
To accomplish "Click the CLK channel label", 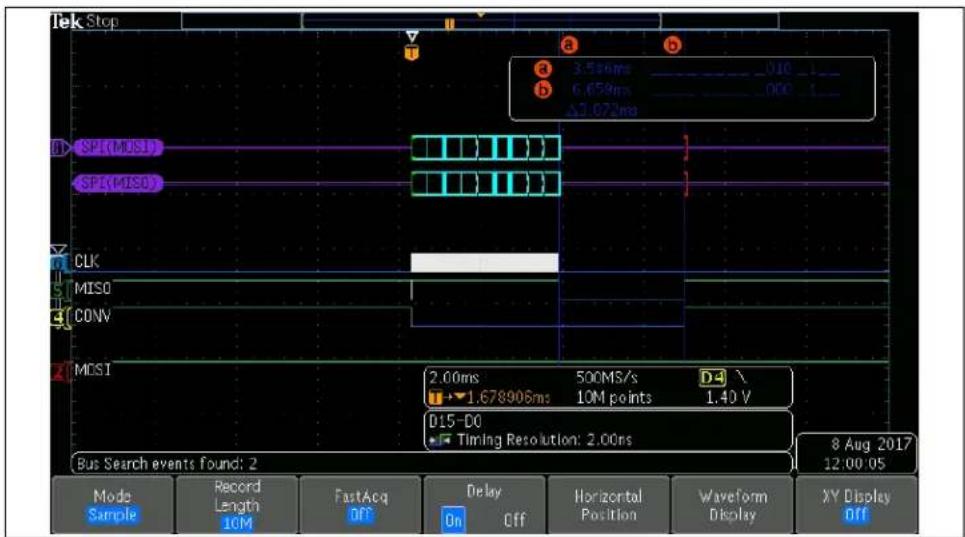I will pos(87,261).
